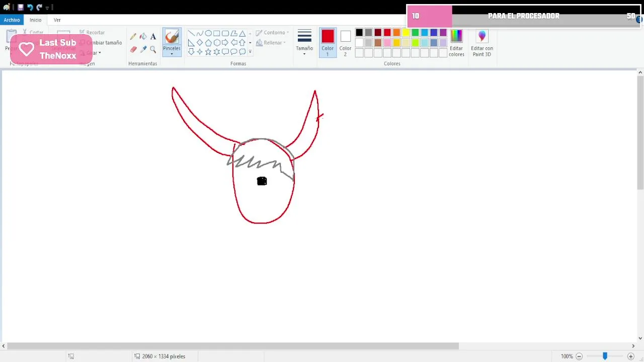Pick the orange color swatch

pos(396,33)
